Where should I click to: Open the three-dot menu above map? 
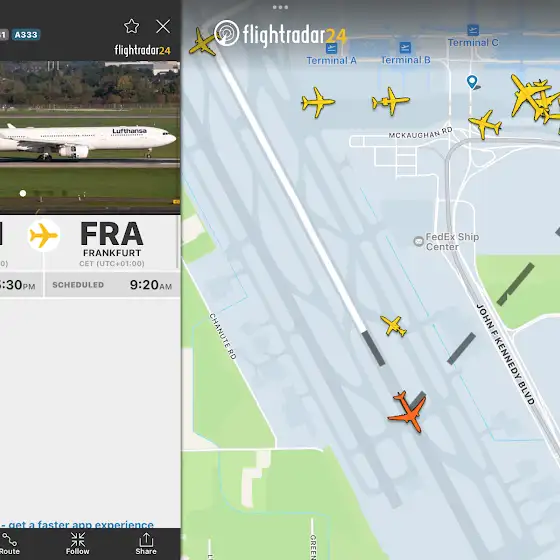pyautogui.click(x=280, y=7)
